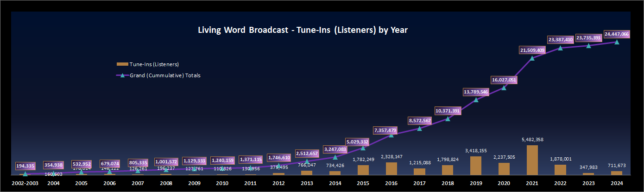
Task: Select the Grand (Cummulative) Totals legend text
Action: pyautogui.click(x=165, y=75)
